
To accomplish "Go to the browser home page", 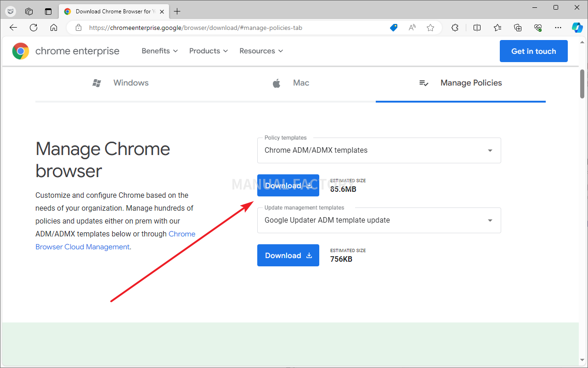I will (x=54, y=28).
